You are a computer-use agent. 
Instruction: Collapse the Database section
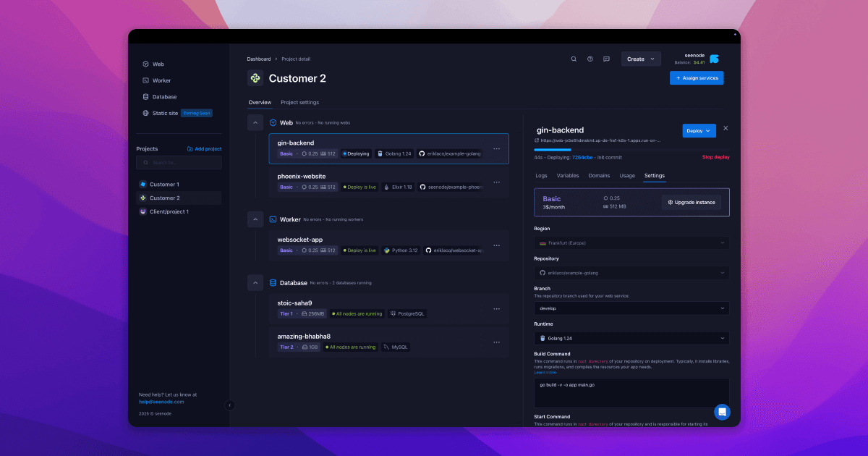(x=255, y=283)
